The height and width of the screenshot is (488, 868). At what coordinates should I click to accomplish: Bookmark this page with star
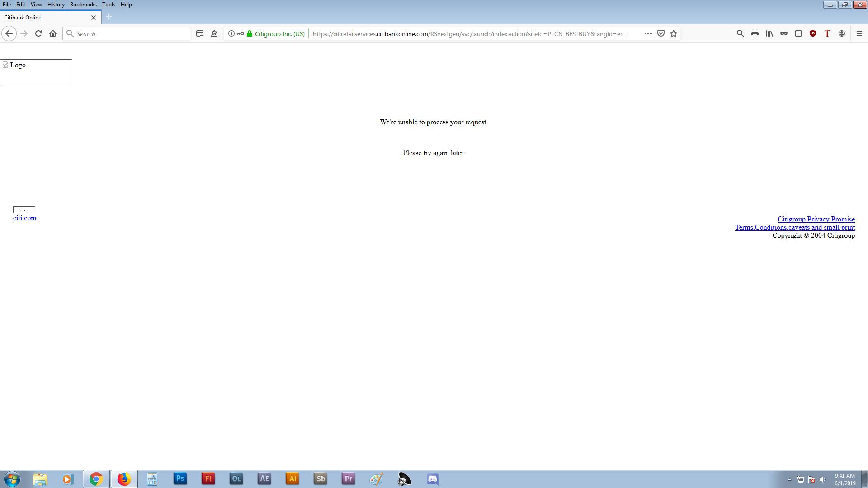click(674, 33)
